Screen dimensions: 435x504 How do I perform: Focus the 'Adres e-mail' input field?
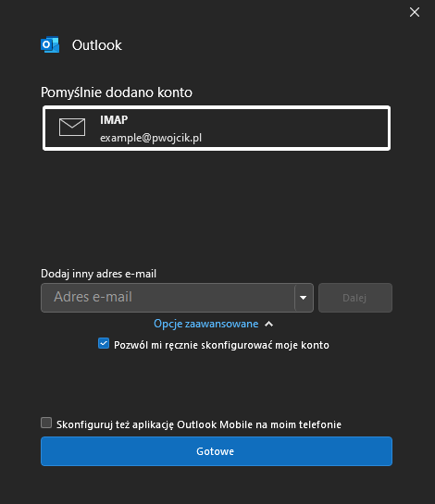point(168,298)
